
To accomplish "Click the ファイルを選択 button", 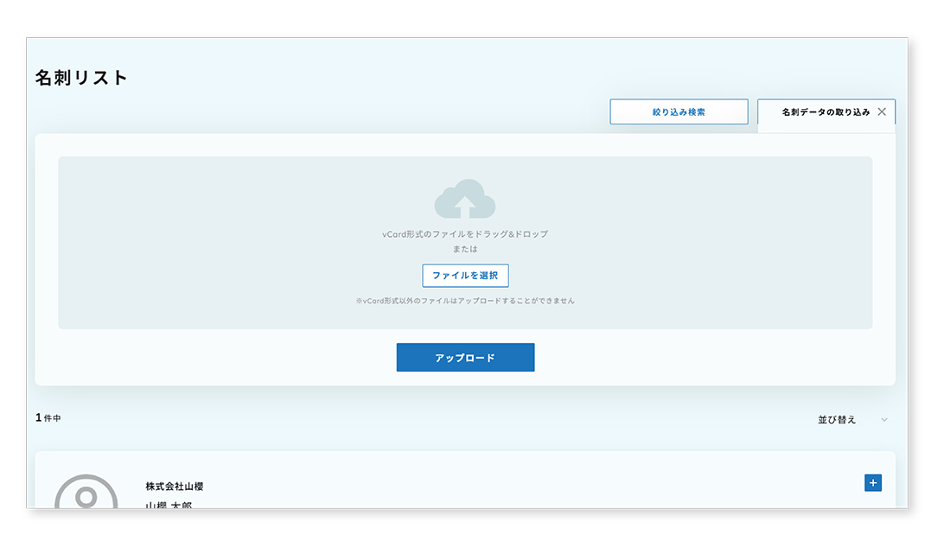I will (465, 275).
